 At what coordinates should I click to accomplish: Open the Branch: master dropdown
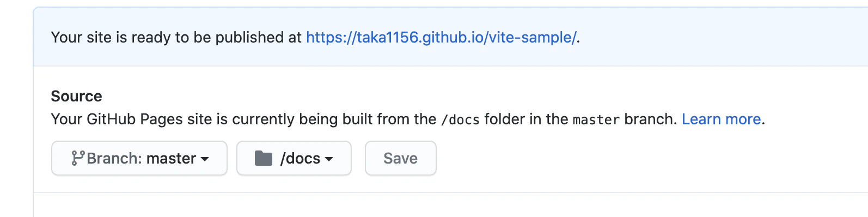point(139,158)
